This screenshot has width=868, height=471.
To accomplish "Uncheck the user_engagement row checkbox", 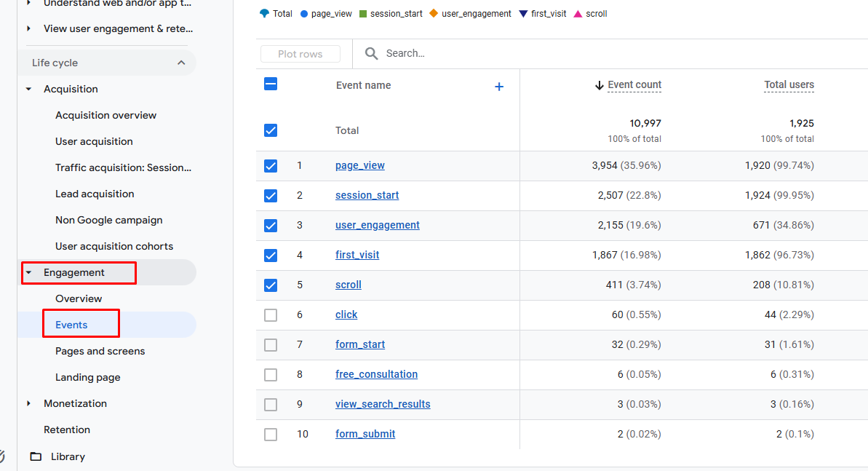I will 271,226.
